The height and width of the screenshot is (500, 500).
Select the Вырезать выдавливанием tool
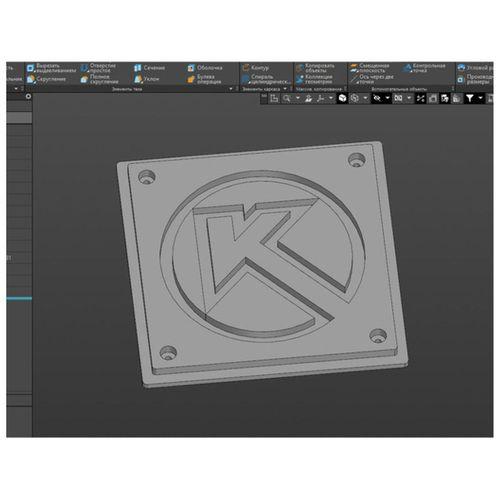point(51,68)
